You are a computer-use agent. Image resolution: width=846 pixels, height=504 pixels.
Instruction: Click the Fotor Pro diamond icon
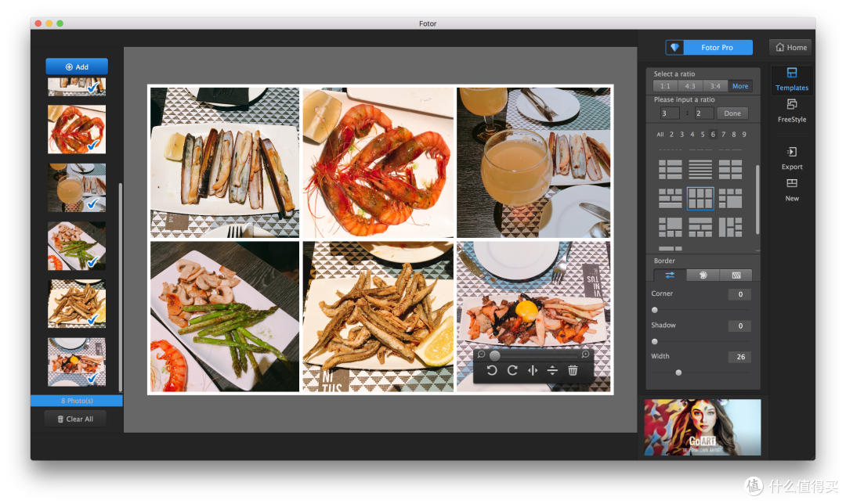[x=674, y=48]
